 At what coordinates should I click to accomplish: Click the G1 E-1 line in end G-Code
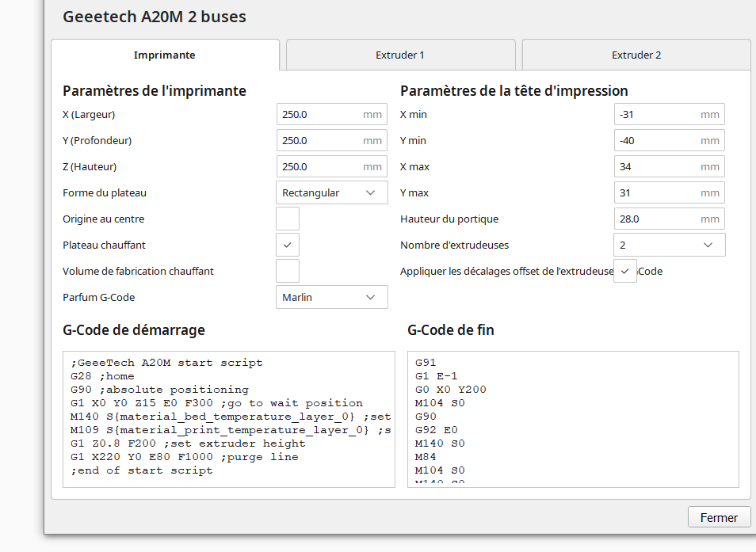click(x=437, y=375)
